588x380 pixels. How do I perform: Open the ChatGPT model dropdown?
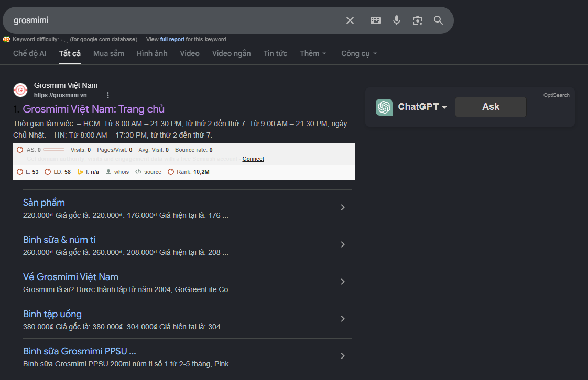[x=422, y=107]
